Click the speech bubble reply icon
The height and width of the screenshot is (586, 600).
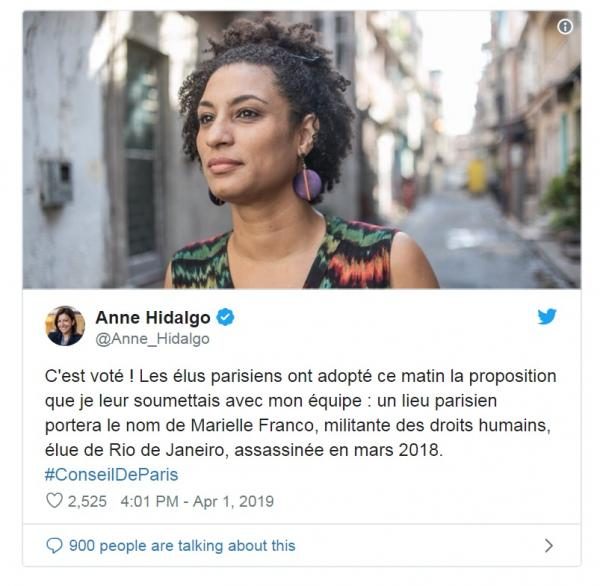54,545
